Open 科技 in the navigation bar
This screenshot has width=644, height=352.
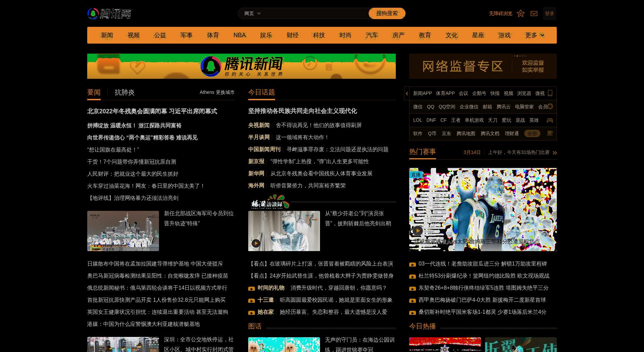tap(319, 35)
